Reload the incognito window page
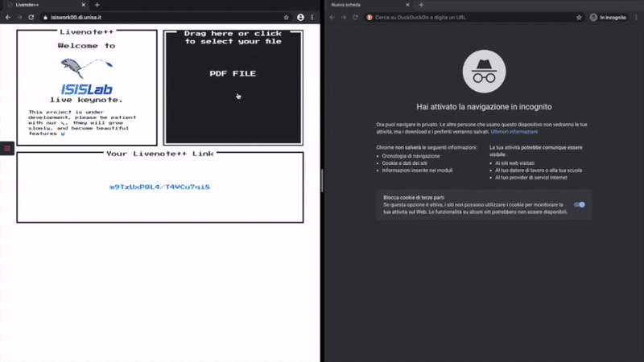Viewport: 644px width, 362px height. [355, 17]
